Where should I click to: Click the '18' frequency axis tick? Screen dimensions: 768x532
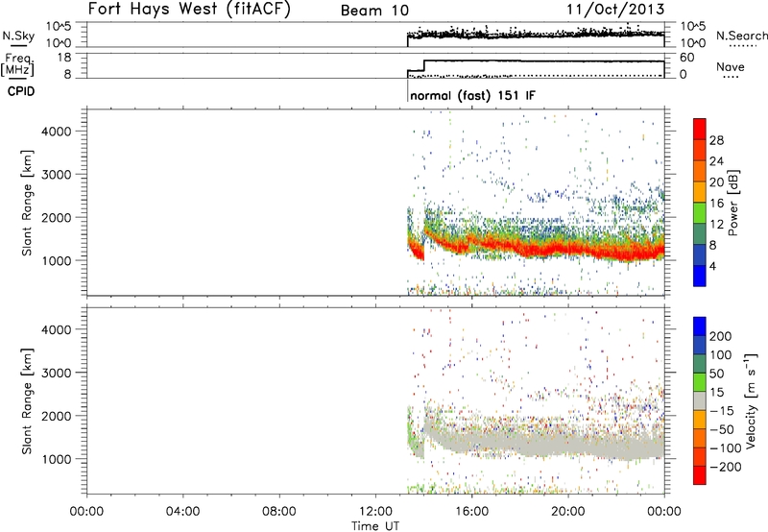click(x=64, y=58)
